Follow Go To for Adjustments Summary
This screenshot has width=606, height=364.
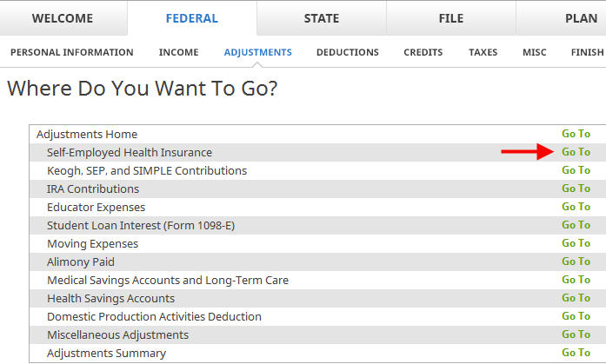[576, 353]
